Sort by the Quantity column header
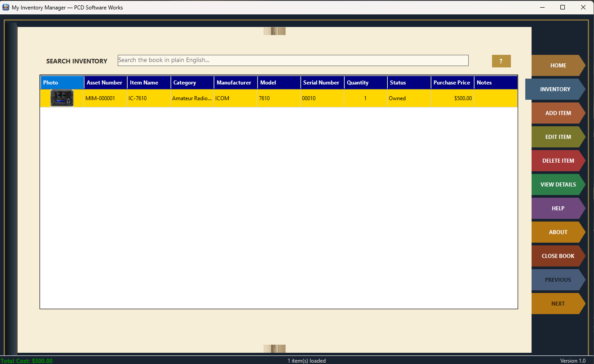594x364 pixels. click(366, 83)
